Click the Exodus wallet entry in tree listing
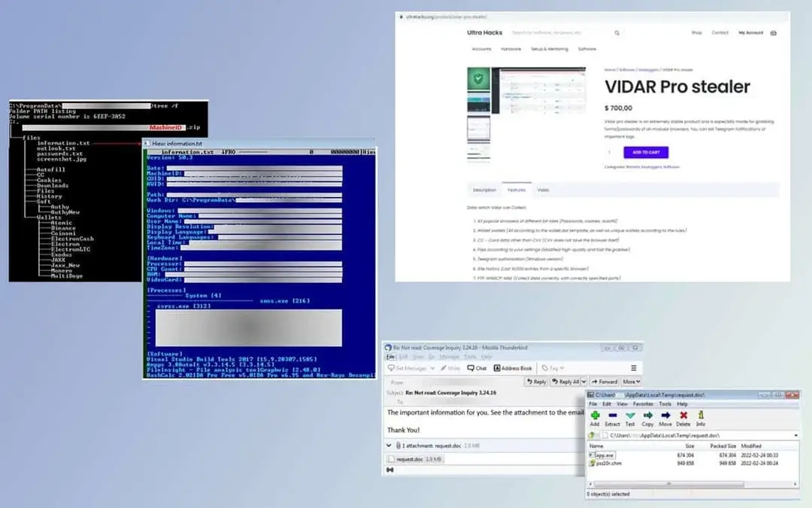Image resolution: width=812 pixels, height=508 pixels. [x=61, y=254]
